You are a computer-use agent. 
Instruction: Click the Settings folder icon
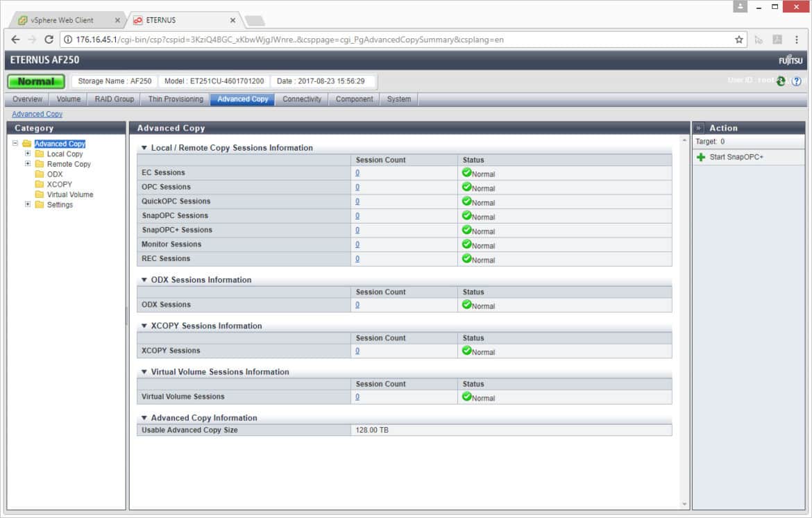coord(40,205)
